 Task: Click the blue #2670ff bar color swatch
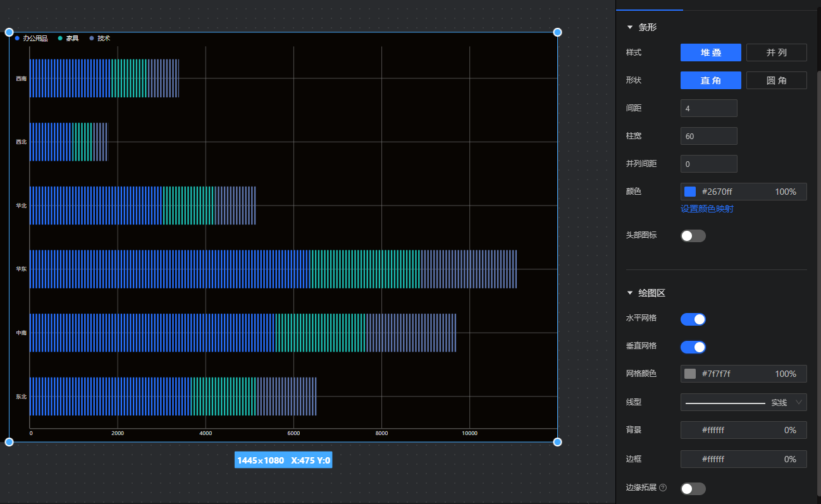pyautogui.click(x=690, y=192)
